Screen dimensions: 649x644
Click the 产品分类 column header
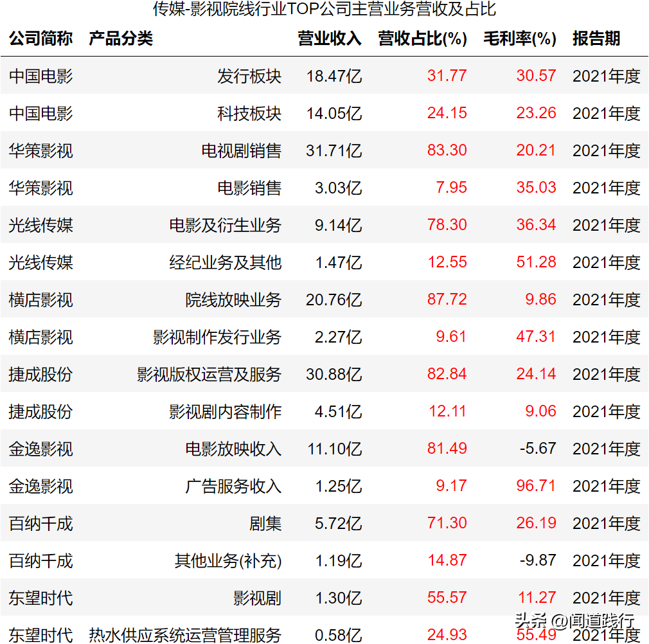tap(121, 39)
